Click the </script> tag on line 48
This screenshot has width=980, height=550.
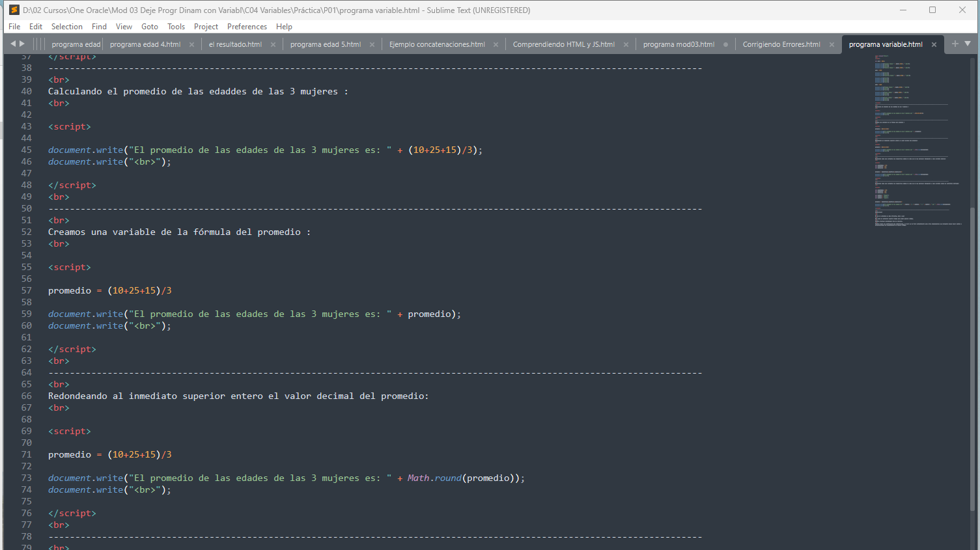(72, 185)
